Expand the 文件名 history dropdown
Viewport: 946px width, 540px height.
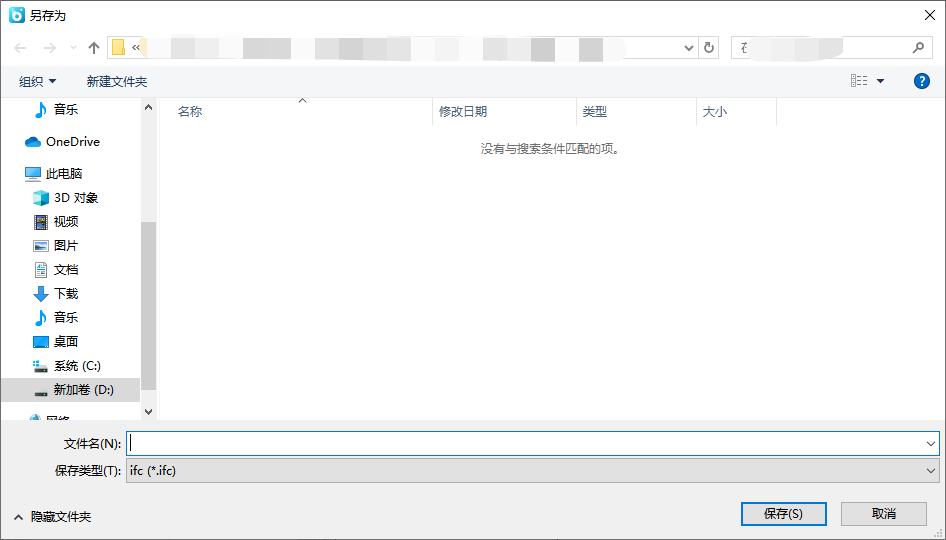tap(930, 443)
